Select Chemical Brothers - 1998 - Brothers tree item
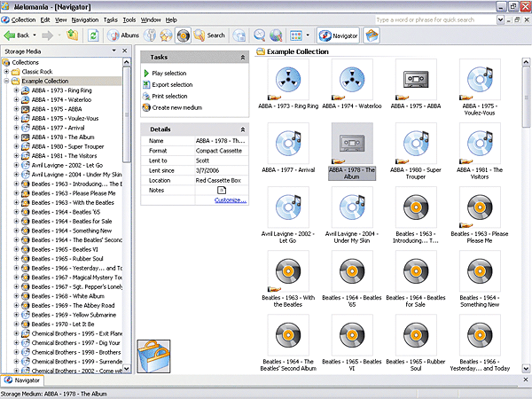The width and height of the screenshot is (532, 399). coord(76,352)
